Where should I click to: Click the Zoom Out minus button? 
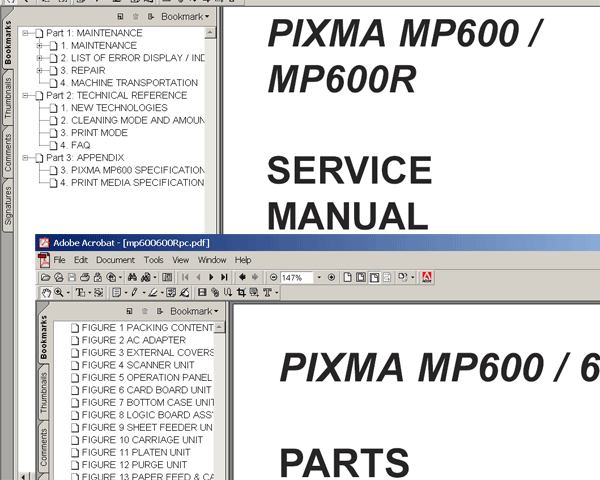[x=274, y=277]
